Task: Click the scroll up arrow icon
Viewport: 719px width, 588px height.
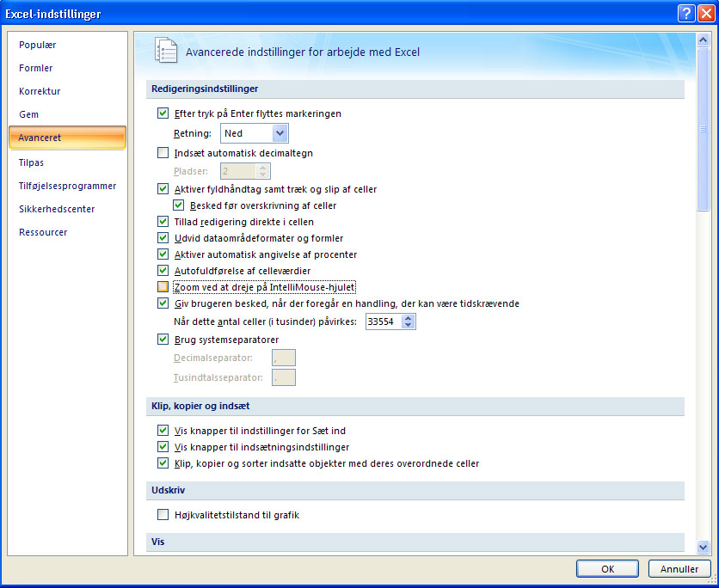Action: [x=703, y=40]
